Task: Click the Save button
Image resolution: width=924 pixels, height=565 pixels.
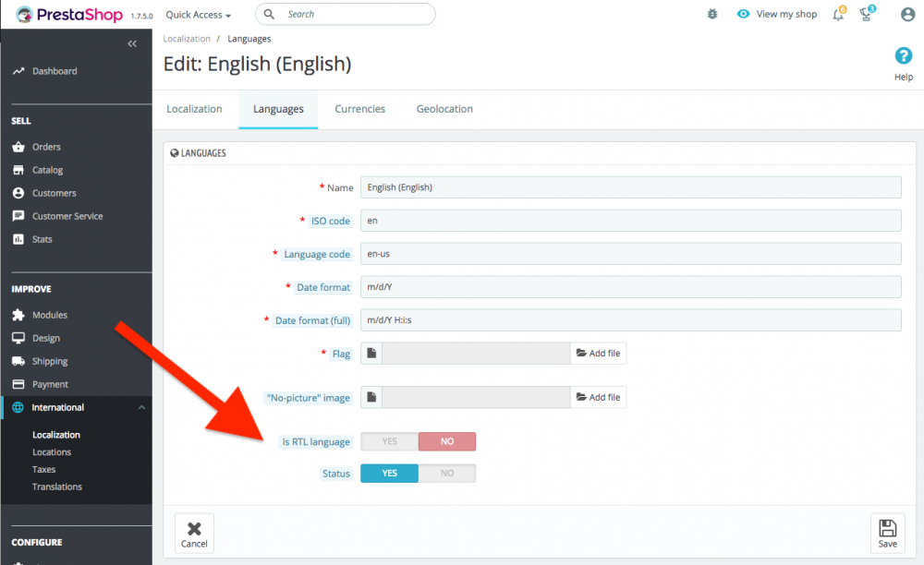Action: coord(887,534)
